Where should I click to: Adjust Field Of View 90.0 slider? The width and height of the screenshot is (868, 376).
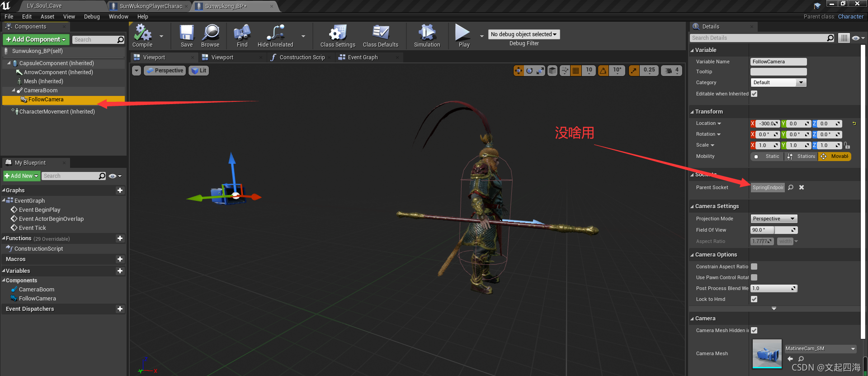[774, 230]
